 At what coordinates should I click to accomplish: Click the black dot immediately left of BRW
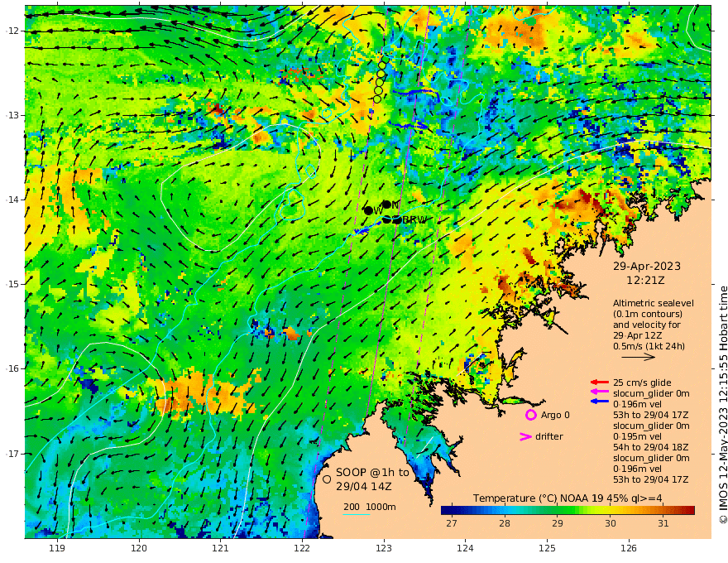[397, 219]
